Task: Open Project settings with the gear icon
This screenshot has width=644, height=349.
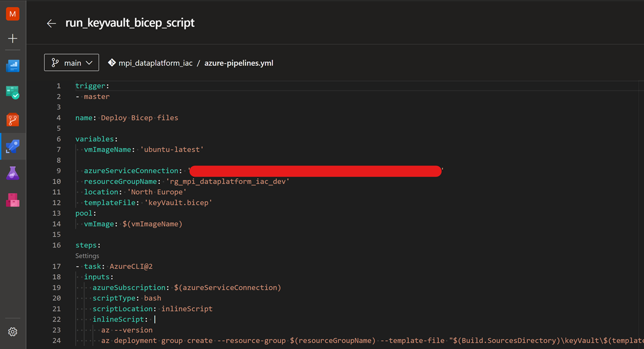Action: [x=12, y=332]
